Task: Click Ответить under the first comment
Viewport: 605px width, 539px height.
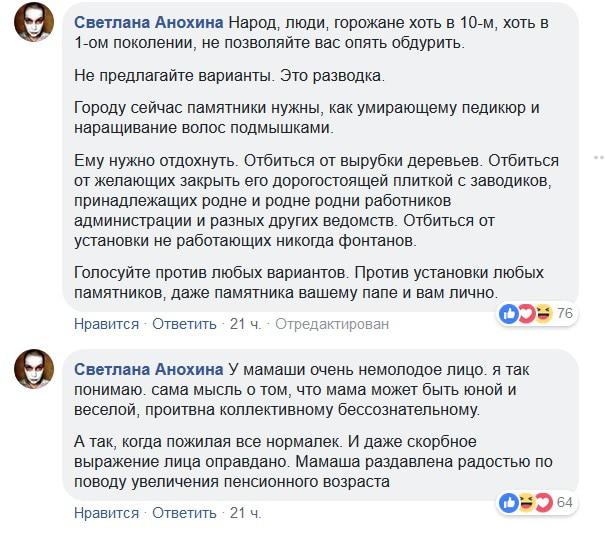Action: point(184,324)
